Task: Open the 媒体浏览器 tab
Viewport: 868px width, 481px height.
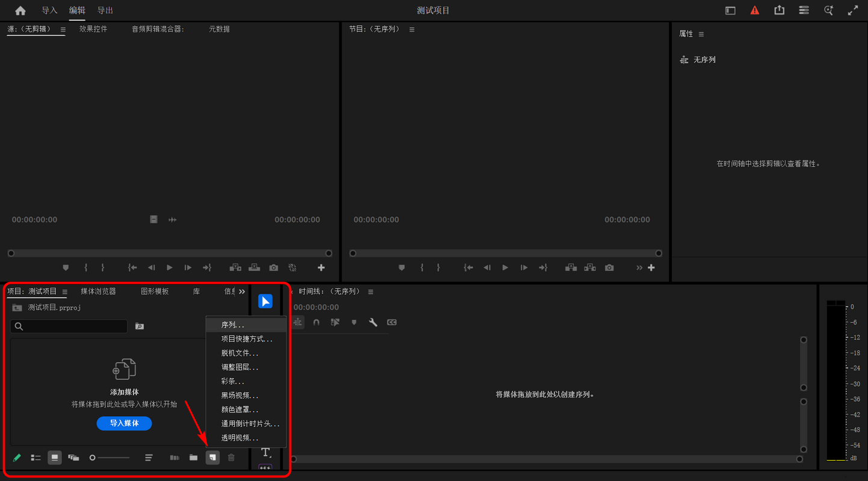Action: [99, 291]
